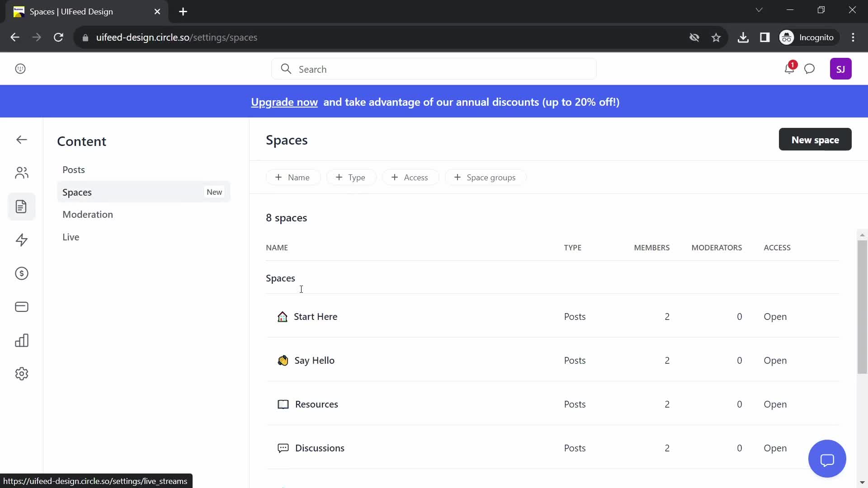Click the back arrow navigation icon
The width and height of the screenshot is (868, 488).
[21, 140]
